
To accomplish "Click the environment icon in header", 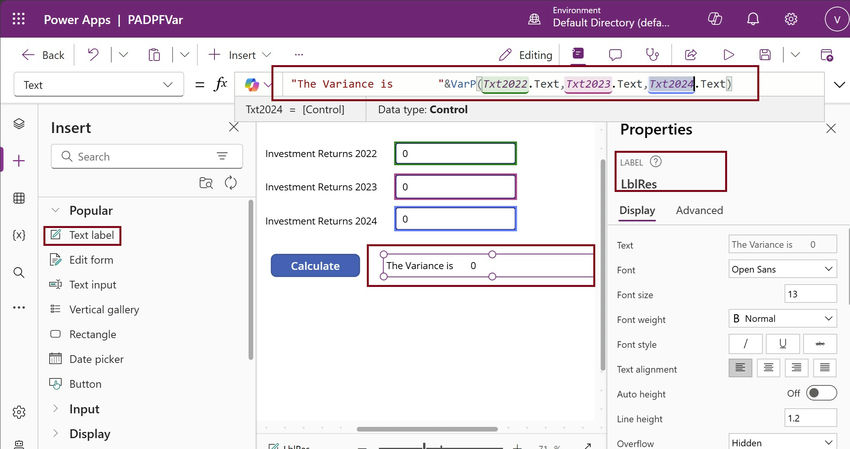I will (534, 20).
